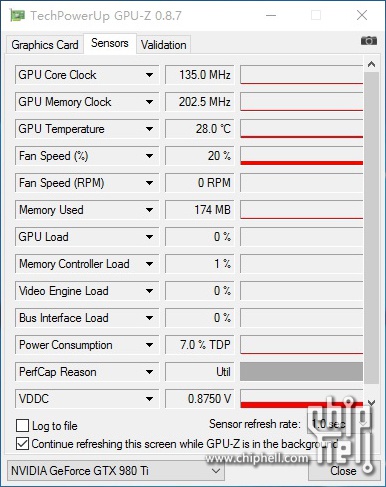Click the scrollbar down arrow
The width and height of the screenshot is (386, 487).
pos(371,403)
